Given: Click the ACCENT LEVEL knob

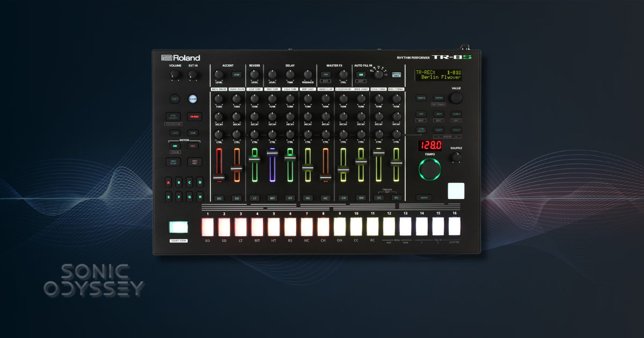Looking at the screenshot, I should pos(218,75).
